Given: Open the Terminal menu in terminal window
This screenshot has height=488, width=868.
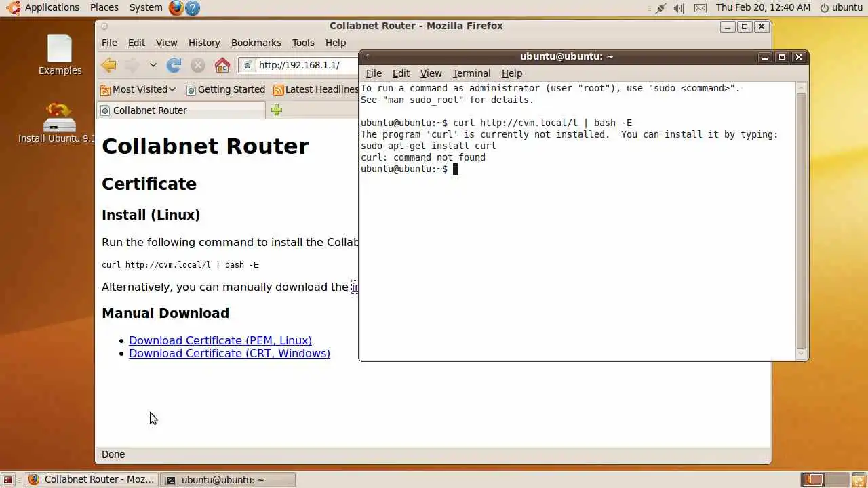Looking at the screenshot, I should [x=471, y=73].
